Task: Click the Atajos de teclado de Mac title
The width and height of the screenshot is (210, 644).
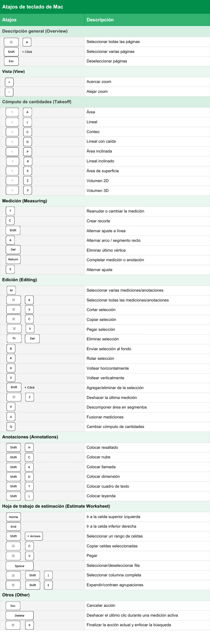Action: tap(33, 7)
